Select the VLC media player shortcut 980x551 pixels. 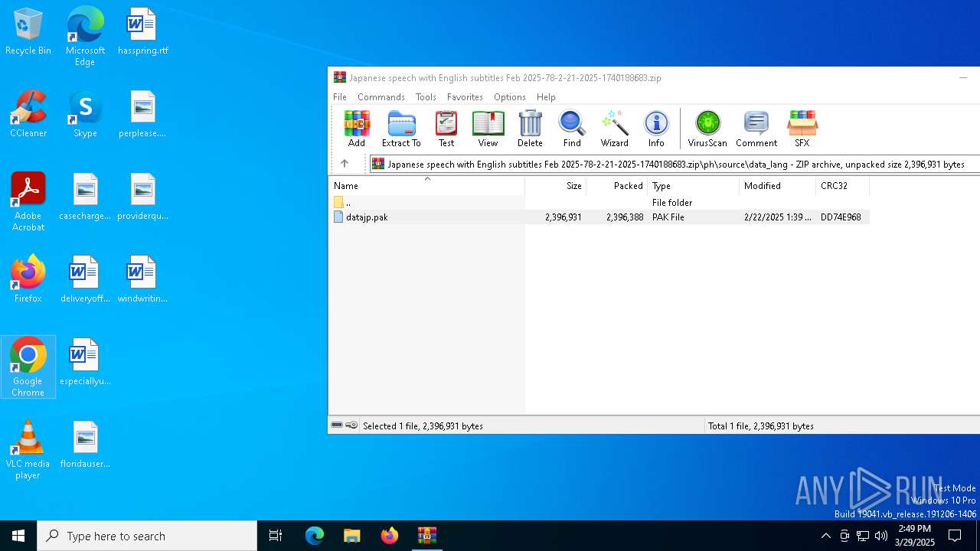[x=28, y=450]
